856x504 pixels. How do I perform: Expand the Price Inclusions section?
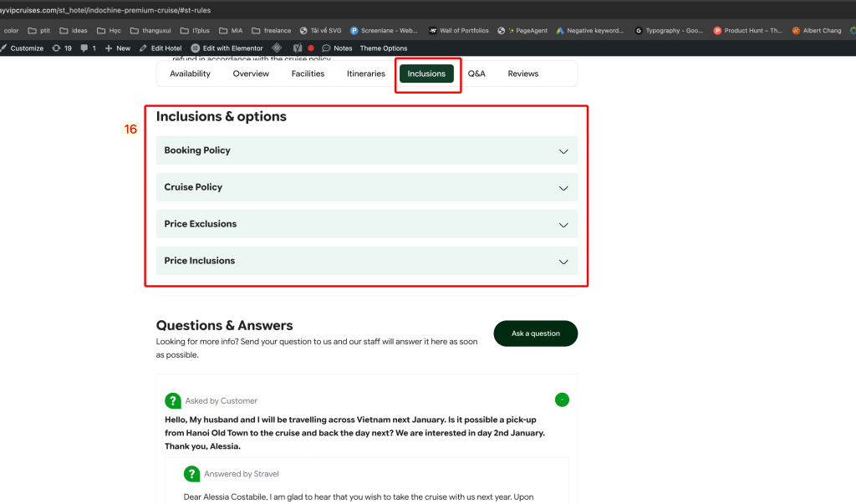click(x=366, y=261)
